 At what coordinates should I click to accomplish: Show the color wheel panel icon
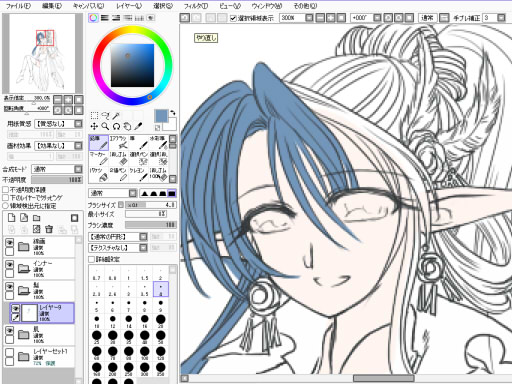(93, 18)
